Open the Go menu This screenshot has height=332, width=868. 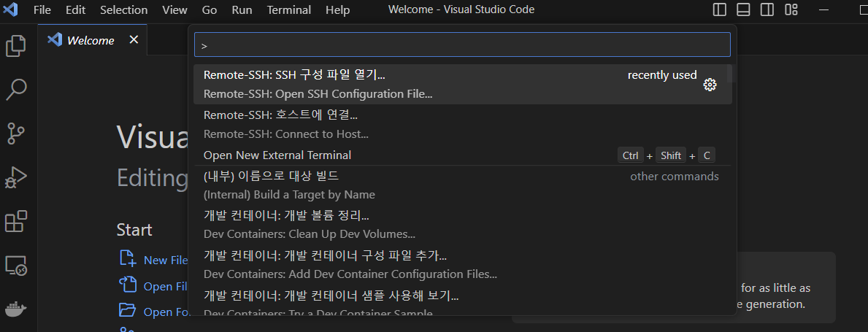(210, 10)
